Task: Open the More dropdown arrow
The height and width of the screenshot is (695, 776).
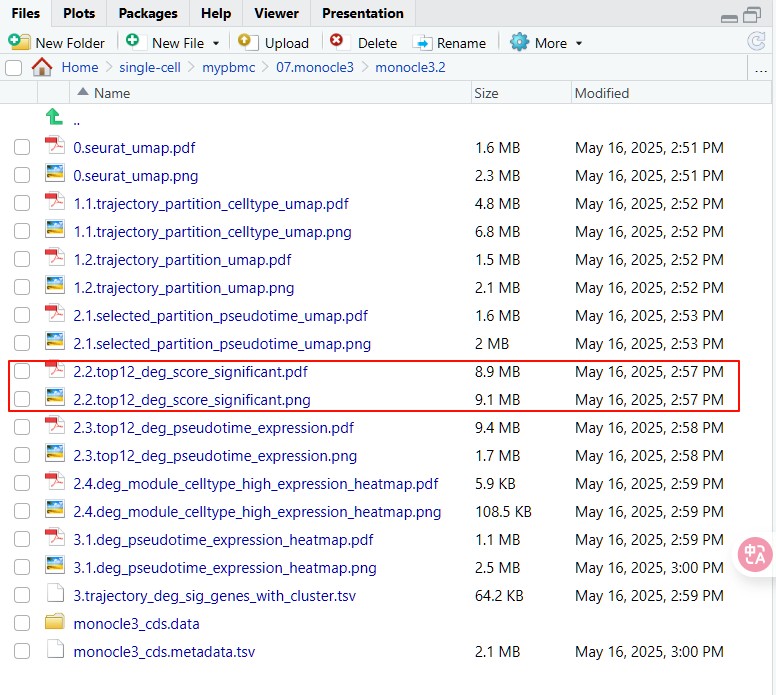Action: [579, 44]
